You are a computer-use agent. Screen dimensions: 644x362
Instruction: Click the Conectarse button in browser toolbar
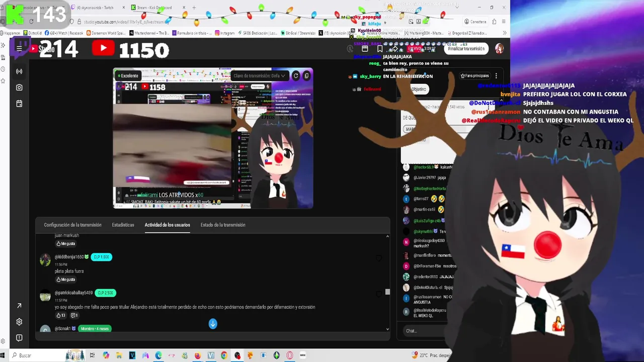click(475, 22)
